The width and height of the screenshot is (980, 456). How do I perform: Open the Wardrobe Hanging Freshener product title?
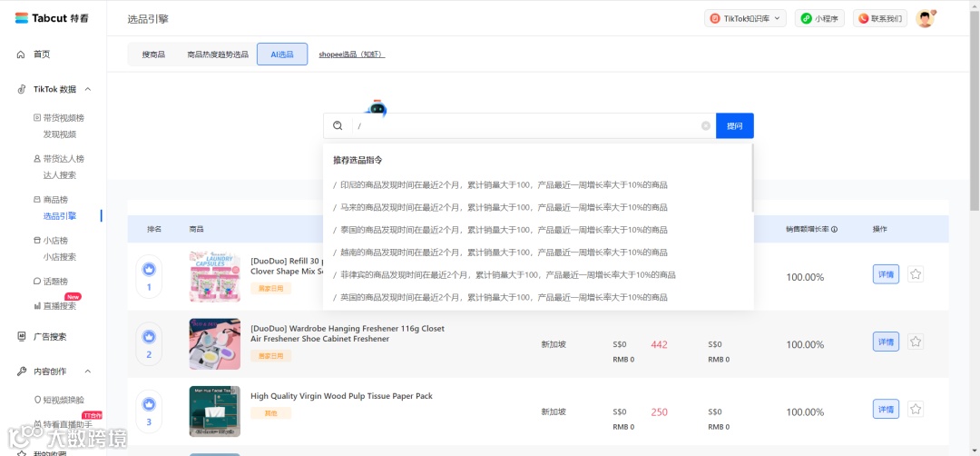[x=347, y=333]
